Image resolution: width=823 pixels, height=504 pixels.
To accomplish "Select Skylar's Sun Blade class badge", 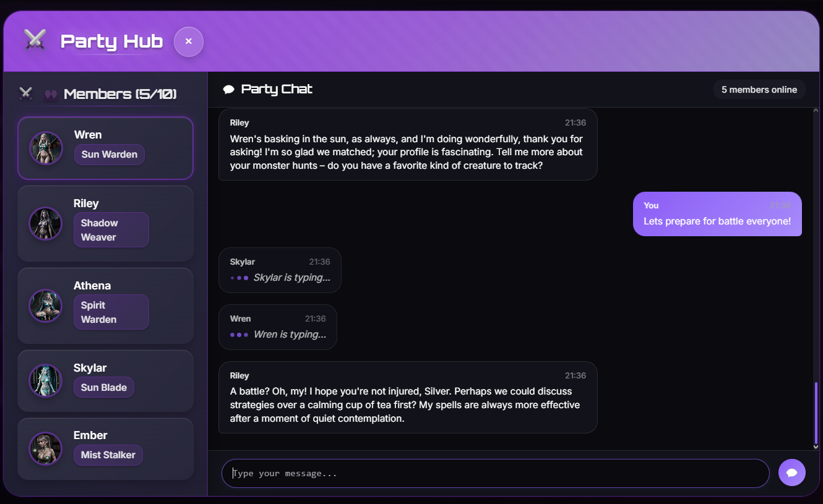I will click(104, 388).
